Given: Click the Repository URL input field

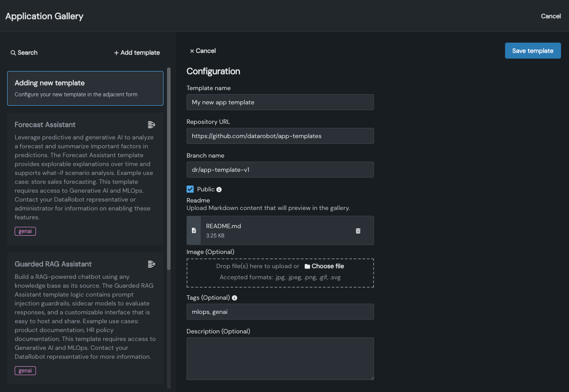Looking at the screenshot, I should (x=280, y=136).
